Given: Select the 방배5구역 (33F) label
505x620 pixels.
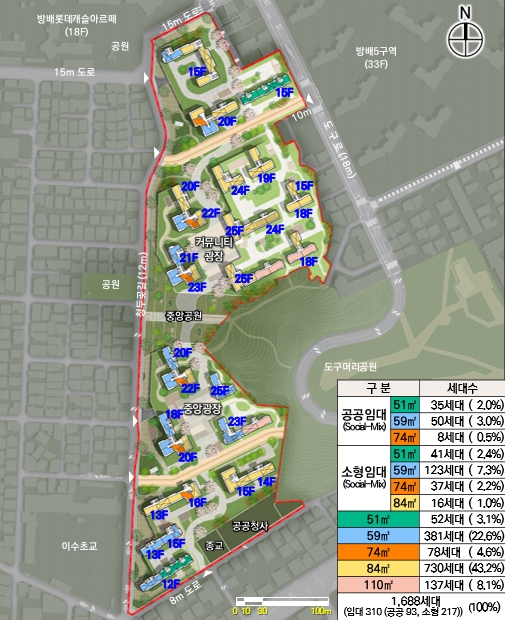Looking at the screenshot, I should point(376,57).
